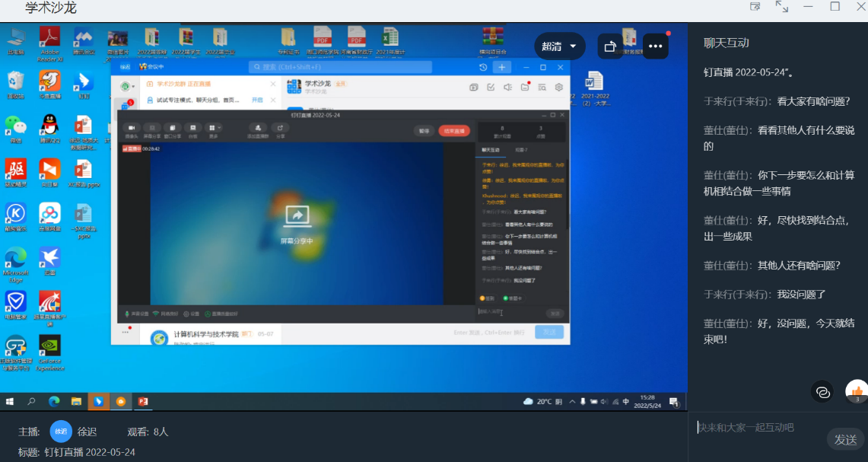Click the PowerPoint icon on the shared taskbar
Screen dimensions: 868x462
coord(143,402)
